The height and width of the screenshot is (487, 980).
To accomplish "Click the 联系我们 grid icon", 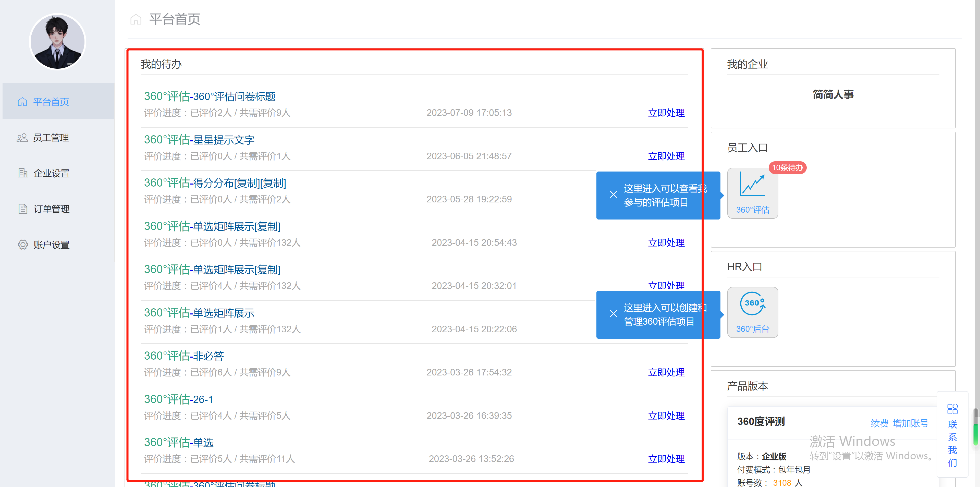I will (952, 409).
